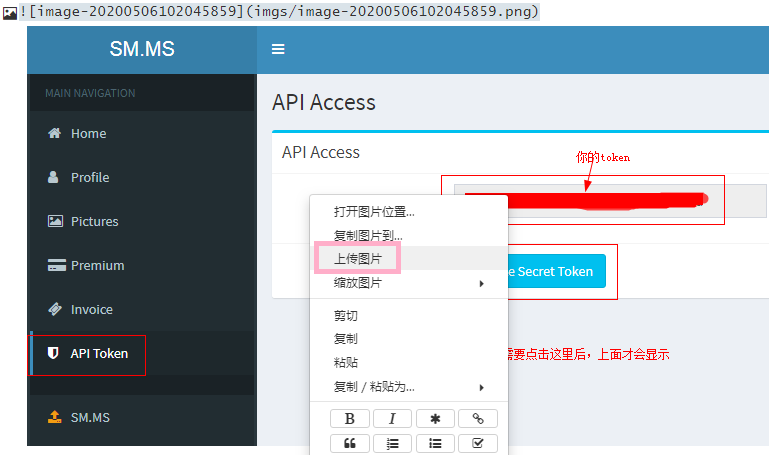Screen dimensions: 783x455
Task: Click the SM.MS logo in header
Action: 142,49
